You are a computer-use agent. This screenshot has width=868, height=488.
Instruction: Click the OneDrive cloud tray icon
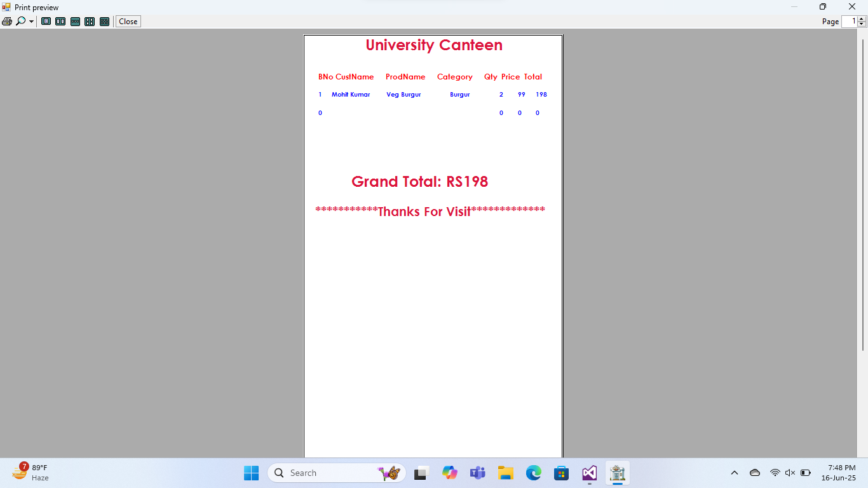coord(755,473)
